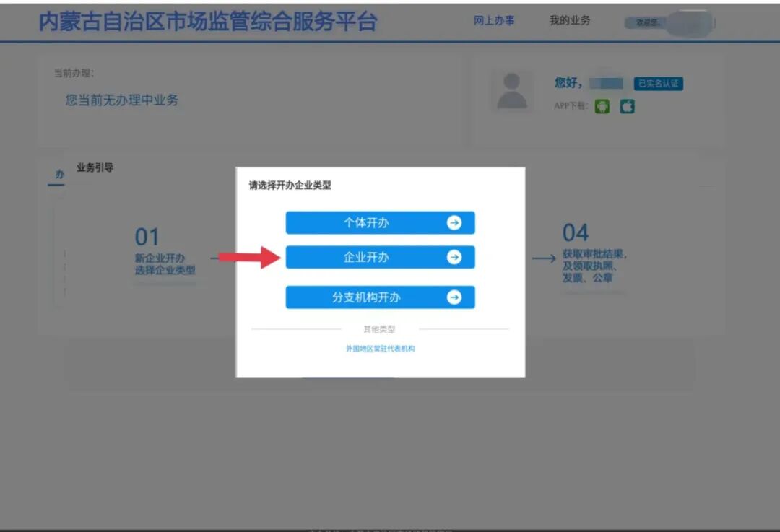Screen dimensions: 780x532
Task: Open the 外国地区常驻代表机构 link
Action: pos(381,349)
